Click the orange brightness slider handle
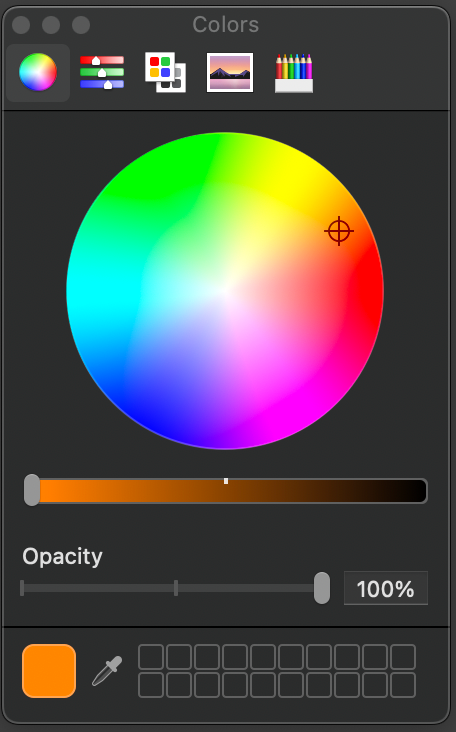The width and height of the screenshot is (456, 732). click(x=32, y=490)
